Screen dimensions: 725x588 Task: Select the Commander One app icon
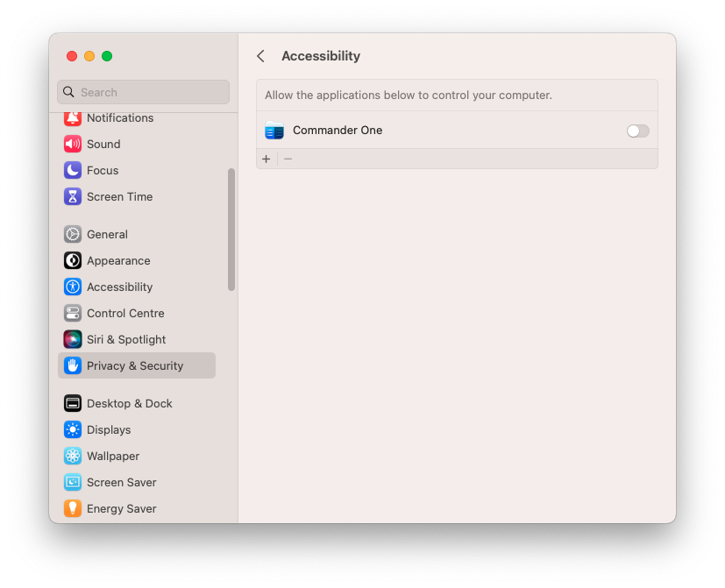point(274,130)
